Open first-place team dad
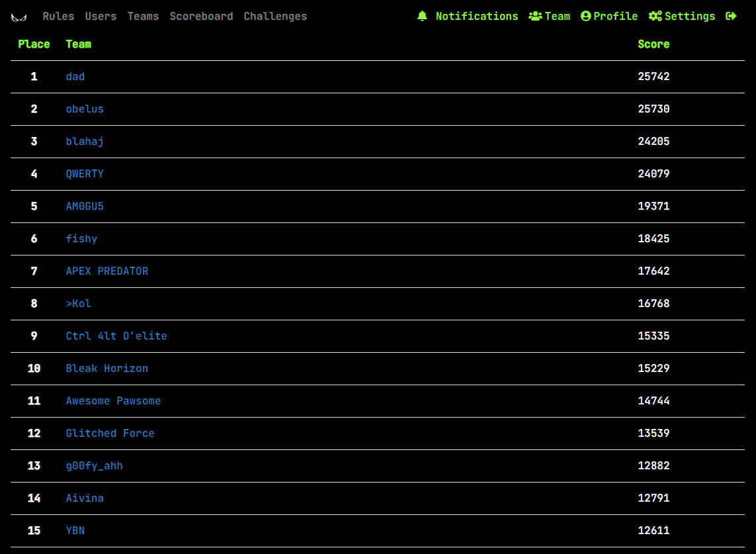The width and height of the screenshot is (756, 554). click(x=75, y=77)
